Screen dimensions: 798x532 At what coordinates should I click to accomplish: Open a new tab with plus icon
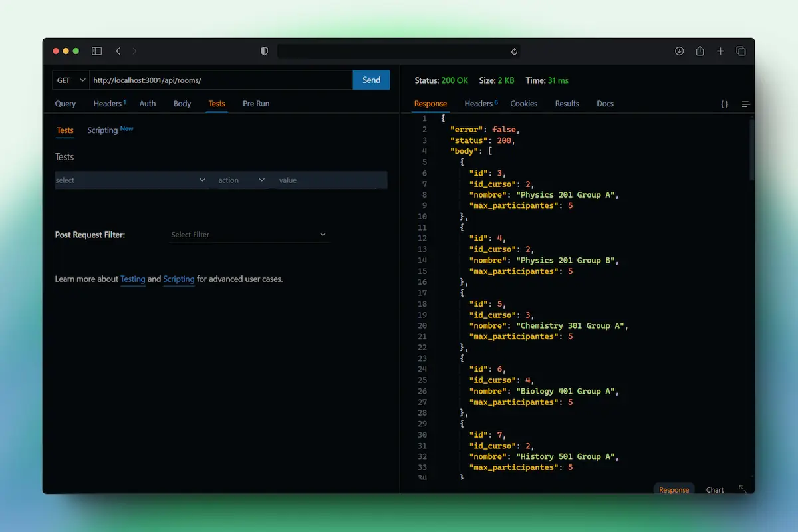point(720,51)
